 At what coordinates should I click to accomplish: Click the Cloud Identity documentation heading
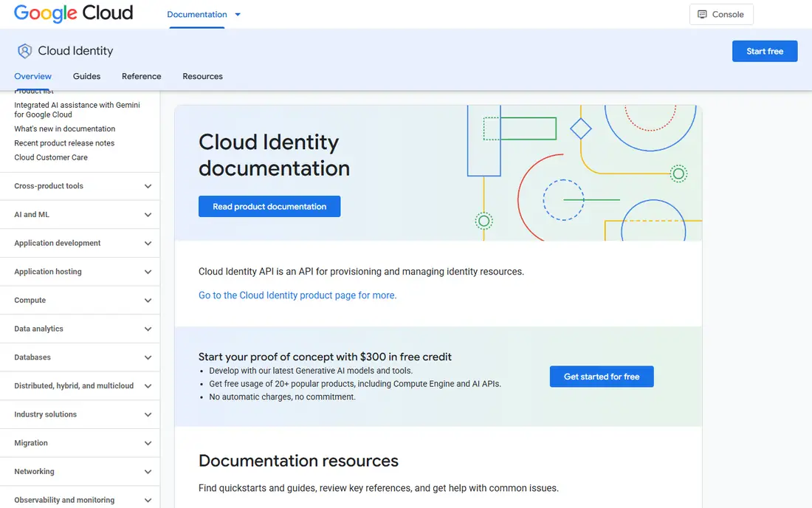tap(274, 155)
